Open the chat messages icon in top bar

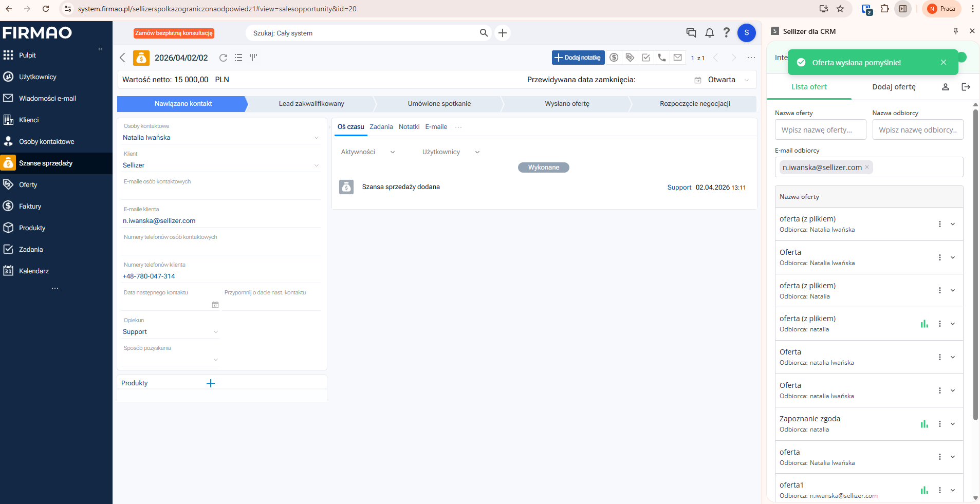tap(691, 33)
